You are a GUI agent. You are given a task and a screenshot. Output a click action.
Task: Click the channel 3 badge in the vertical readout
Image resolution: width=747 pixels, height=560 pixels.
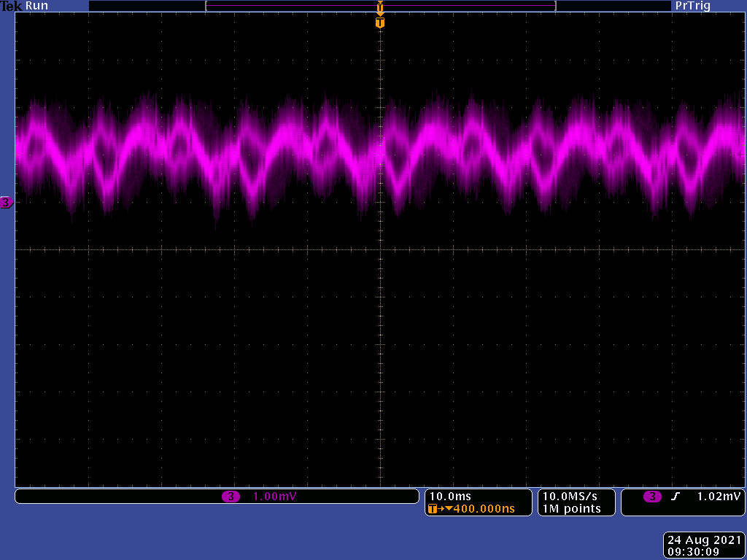click(x=231, y=497)
